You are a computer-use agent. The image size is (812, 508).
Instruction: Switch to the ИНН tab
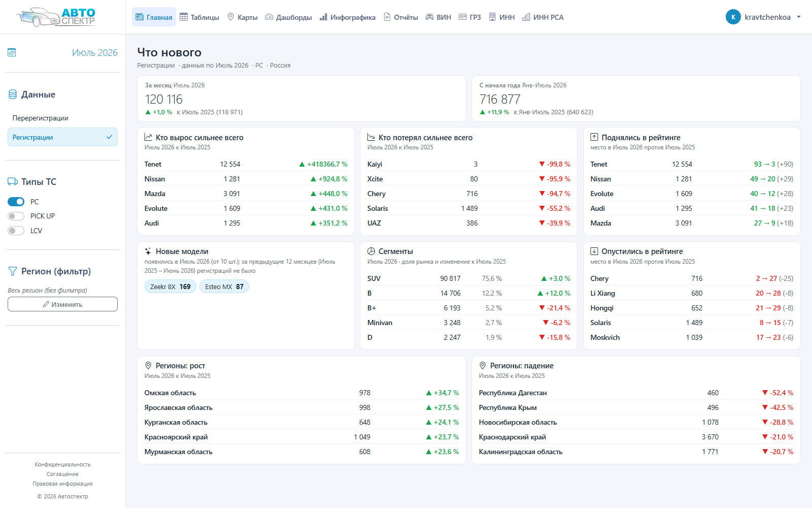[x=501, y=17]
